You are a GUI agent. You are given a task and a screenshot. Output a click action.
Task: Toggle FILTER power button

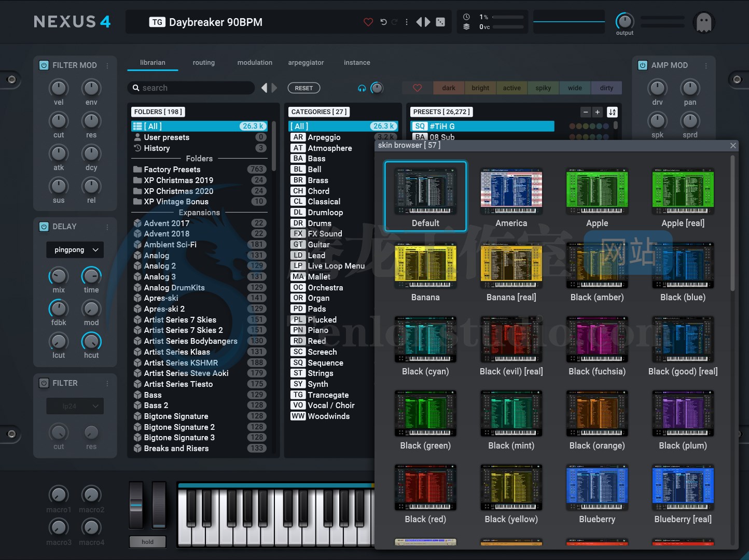[44, 383]
